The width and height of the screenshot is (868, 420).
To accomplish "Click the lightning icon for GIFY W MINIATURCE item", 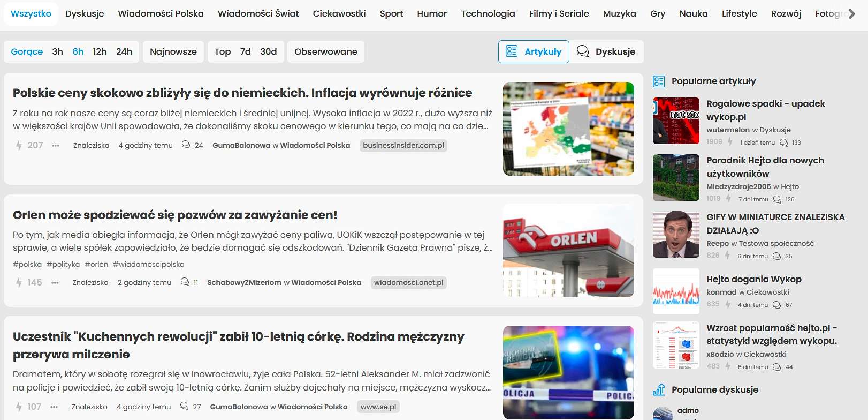I will coord(727,256).
